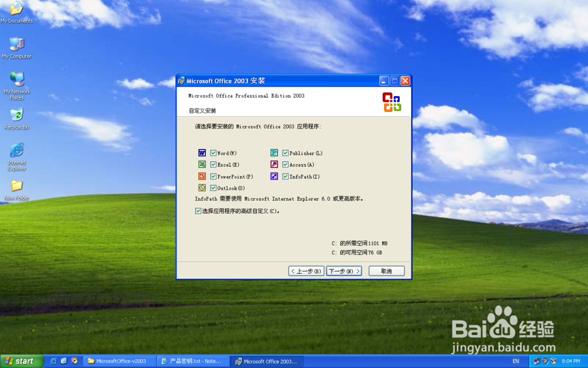588x368 pixels.
Task: Select the New Folder desktop icon
Action: click(16, 190)
